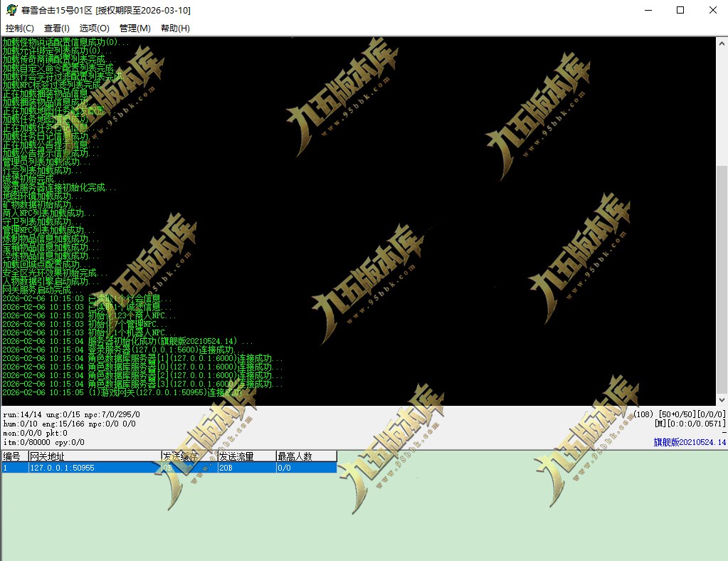The height and width of the screenshot is (561, 728).
Task: Open the 查看(I) menu
Action: pos(57,28)
